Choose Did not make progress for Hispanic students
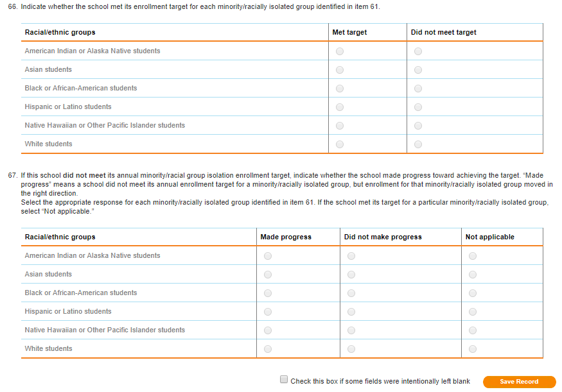Image resolution: width=562 pixels, height=392 pixels. (351, 312)
